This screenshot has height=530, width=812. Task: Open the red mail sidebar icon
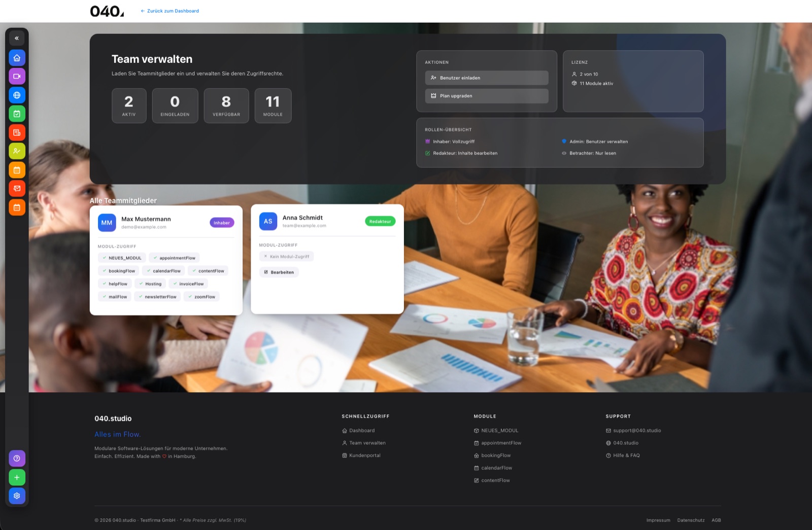pos(17,189)
